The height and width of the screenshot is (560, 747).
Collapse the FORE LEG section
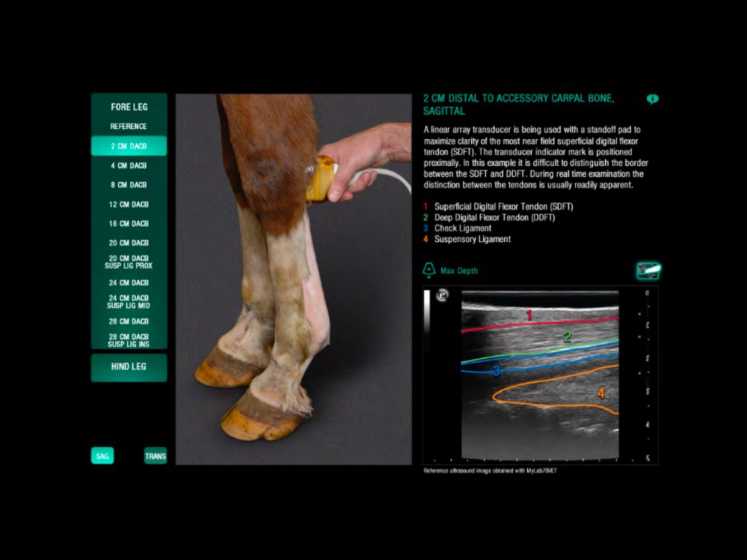129,107
